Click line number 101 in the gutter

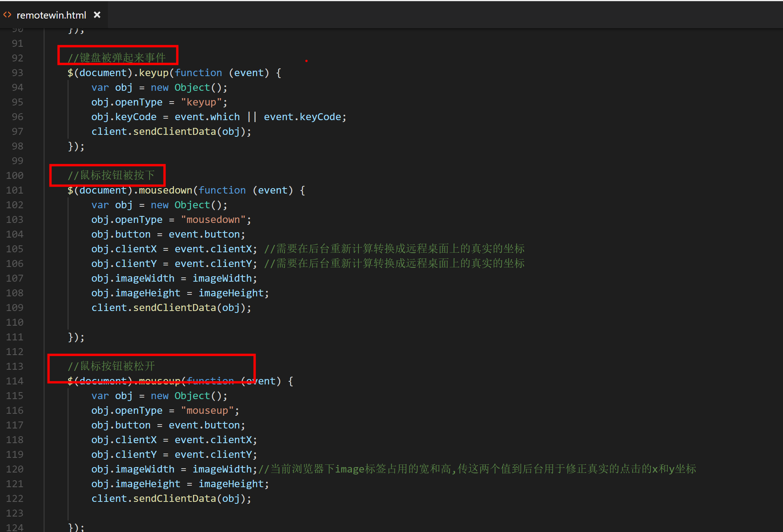(15, 190)
